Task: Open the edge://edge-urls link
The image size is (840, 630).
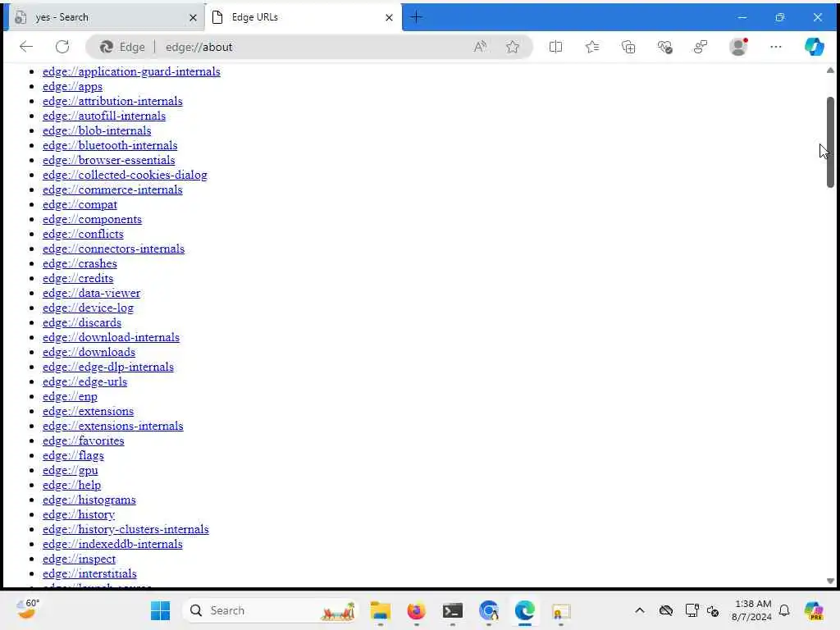Action: point(84,382)
